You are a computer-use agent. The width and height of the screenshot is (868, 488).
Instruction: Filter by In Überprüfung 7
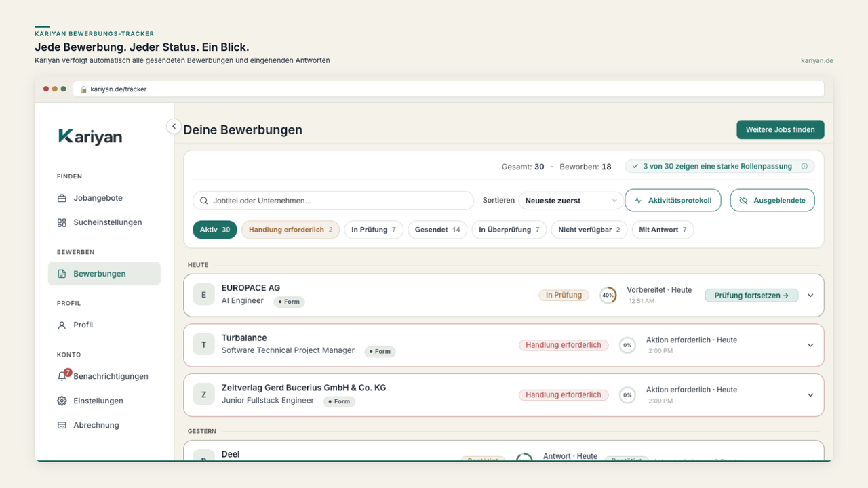tap(509, 230)
